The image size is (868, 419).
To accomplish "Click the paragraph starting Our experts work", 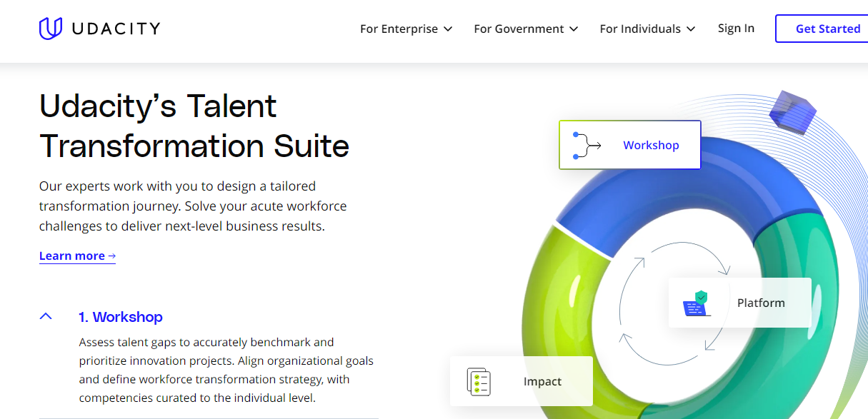I will 193,206.
